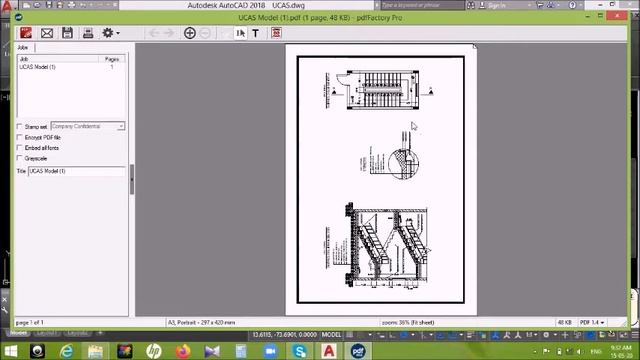This screenshot has height=360, width=640.
Task: Open Internet Explorer from taskbar
Action: pos(66,351)
